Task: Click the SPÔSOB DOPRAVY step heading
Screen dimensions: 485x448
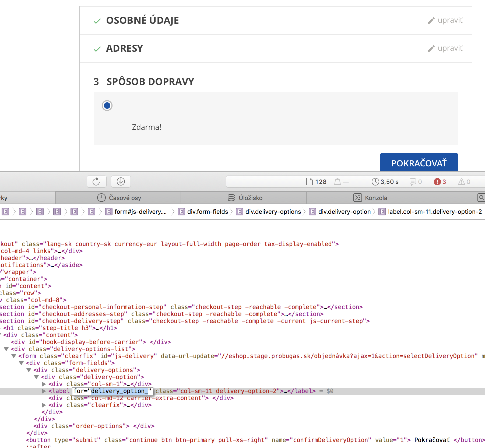Action: coord(150,82)
